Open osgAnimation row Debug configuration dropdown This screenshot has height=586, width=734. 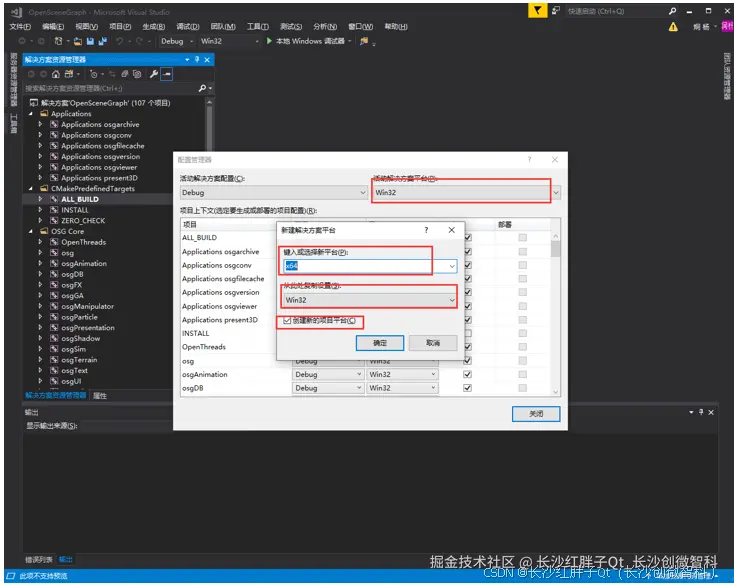click(x=328, y=374)
